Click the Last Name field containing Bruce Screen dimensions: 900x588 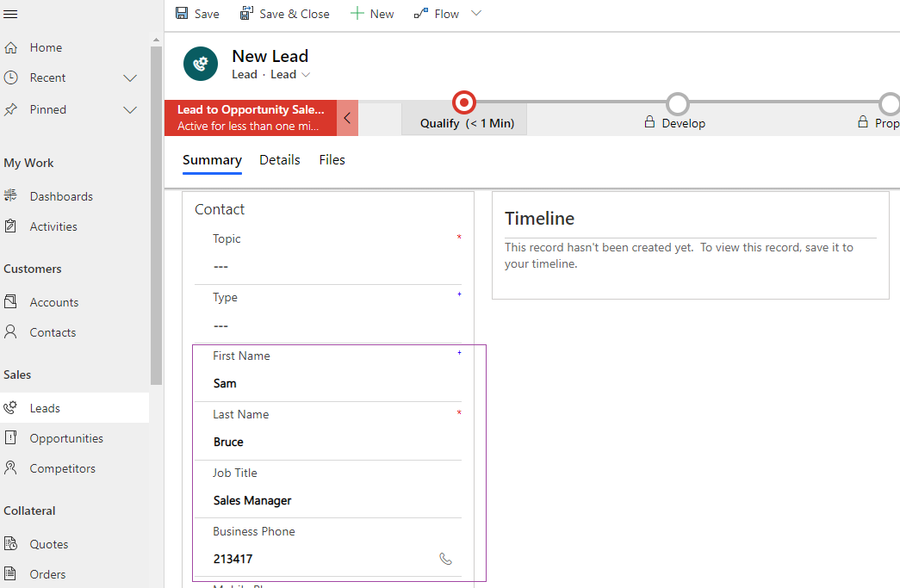pyautogui.click(x=328, y=442)
